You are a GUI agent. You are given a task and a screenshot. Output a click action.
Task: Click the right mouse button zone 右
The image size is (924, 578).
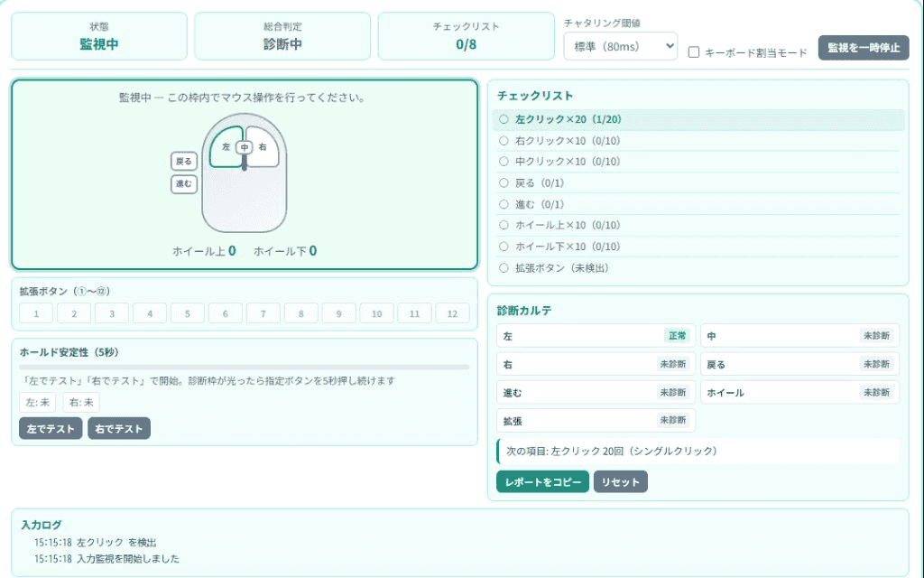tap(263, 147)
